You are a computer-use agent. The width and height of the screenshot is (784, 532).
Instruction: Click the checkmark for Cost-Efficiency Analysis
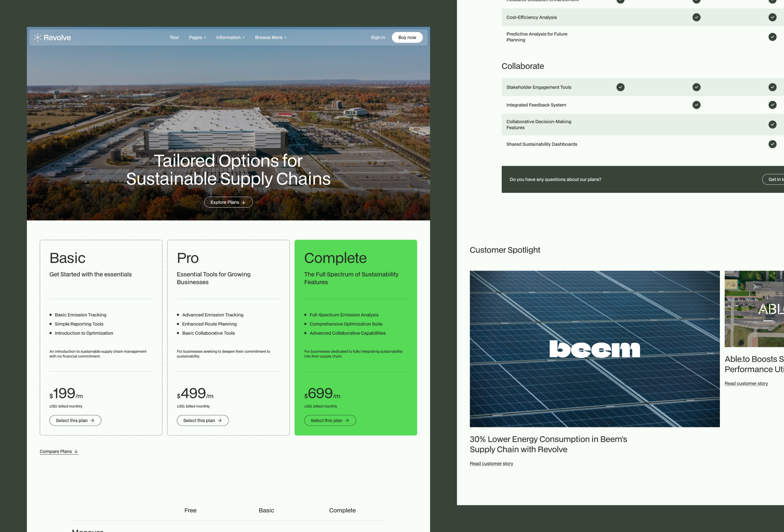pos(696,17)
